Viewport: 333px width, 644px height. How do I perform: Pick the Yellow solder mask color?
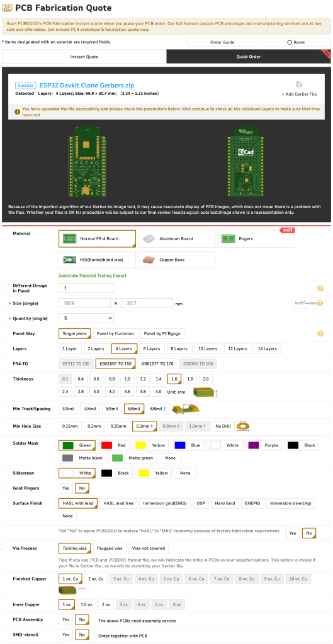(151, 445)
